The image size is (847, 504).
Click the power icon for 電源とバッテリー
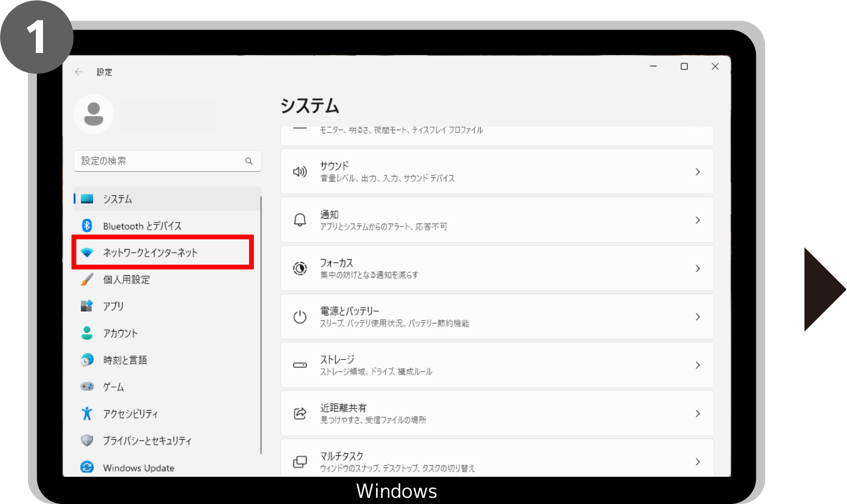[x=300, y=317]
